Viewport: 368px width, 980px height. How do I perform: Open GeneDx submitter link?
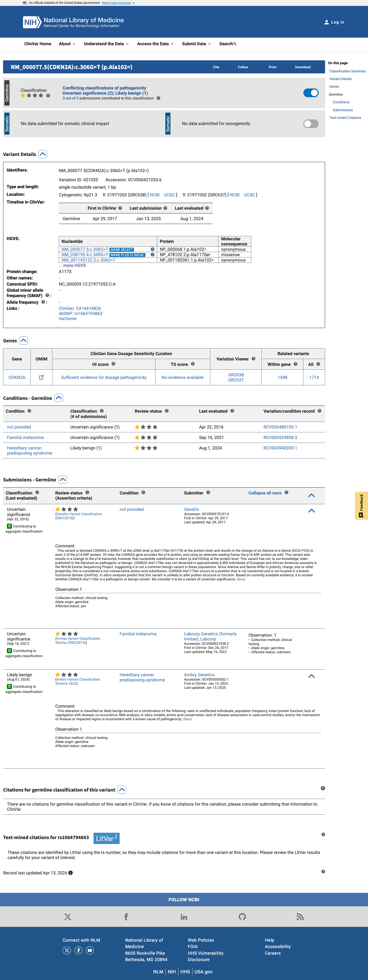[191, 509]
